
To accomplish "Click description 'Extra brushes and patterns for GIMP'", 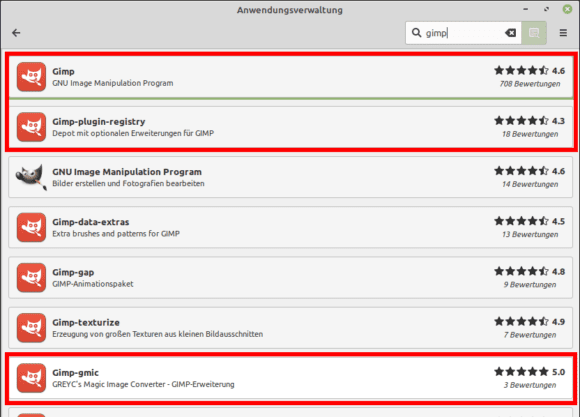I will coord(116,234).
